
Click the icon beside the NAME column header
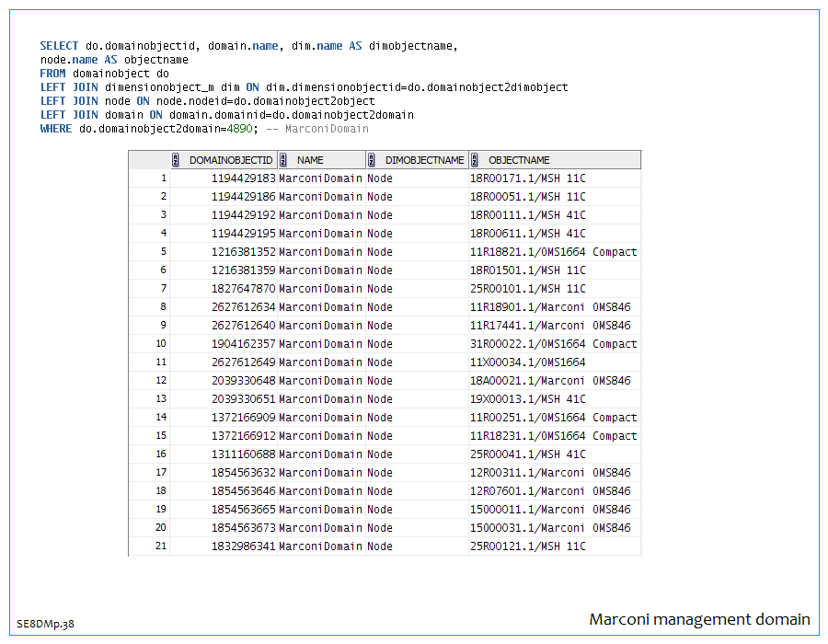click(284, 160)
